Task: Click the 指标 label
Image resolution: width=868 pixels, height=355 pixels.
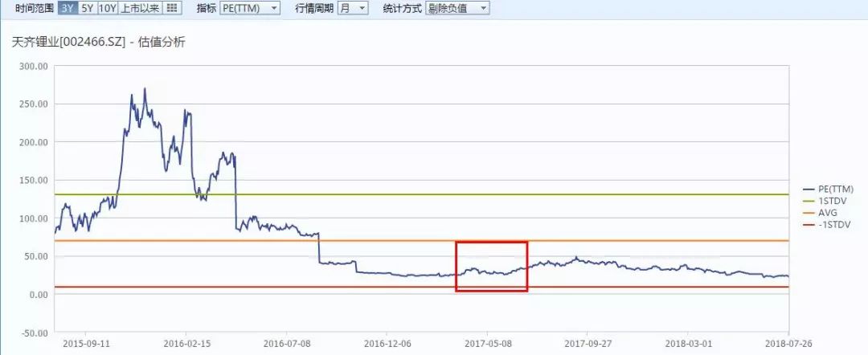Action: [x=207, y=8]
